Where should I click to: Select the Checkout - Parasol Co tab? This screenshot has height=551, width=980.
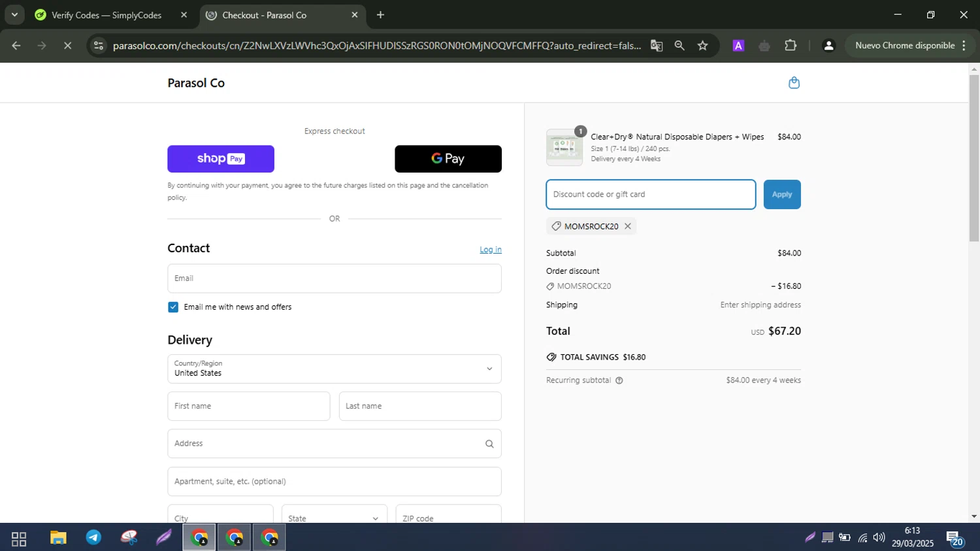point(264,15)
